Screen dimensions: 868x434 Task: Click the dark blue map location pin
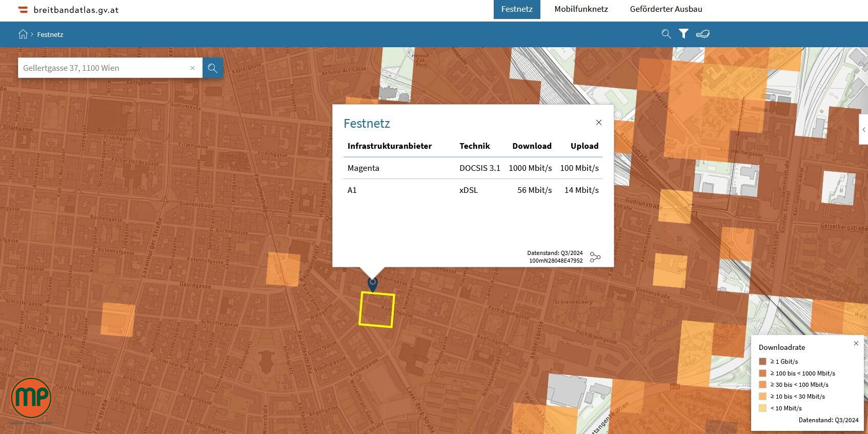pyautogui.click(x=373, y=283)
